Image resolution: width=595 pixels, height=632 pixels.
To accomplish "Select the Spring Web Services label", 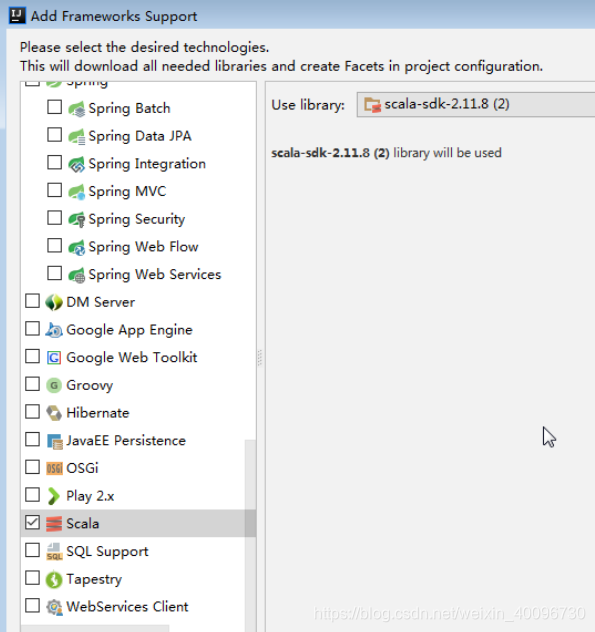I will (x=155, y=275).
